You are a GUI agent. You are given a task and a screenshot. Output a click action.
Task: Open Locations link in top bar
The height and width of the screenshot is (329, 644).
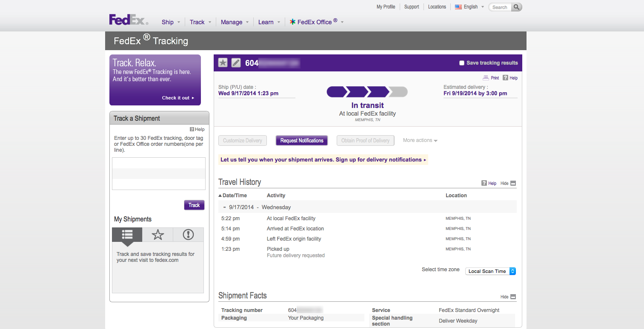click(437, 7)
